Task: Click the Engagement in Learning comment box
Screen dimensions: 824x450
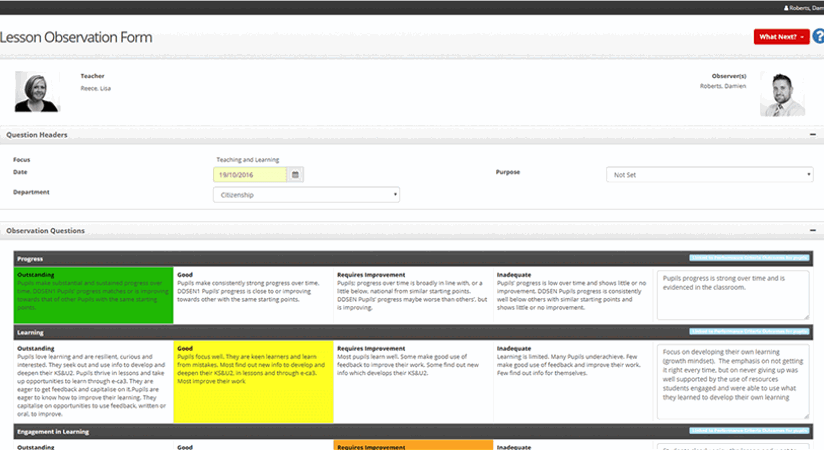Action: click(733, 447)
